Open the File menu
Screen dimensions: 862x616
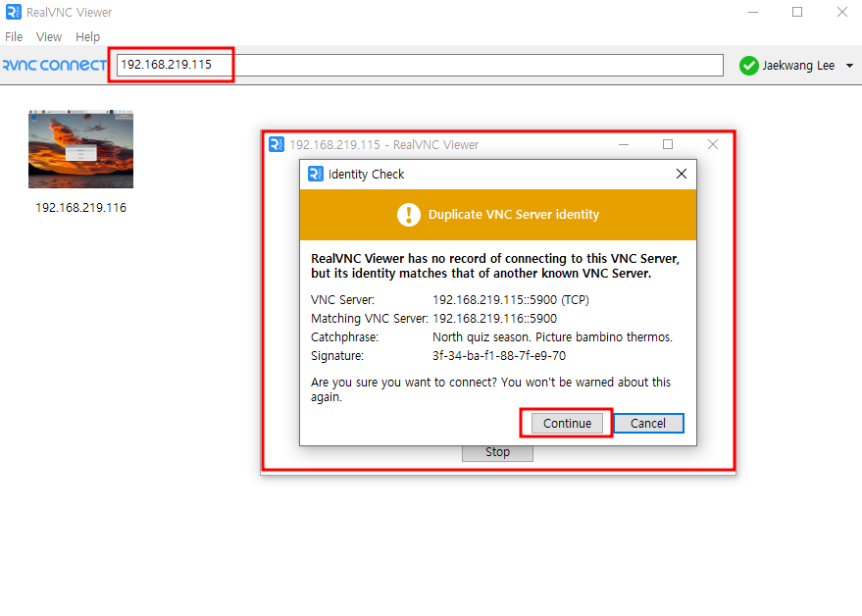point(14,37)
